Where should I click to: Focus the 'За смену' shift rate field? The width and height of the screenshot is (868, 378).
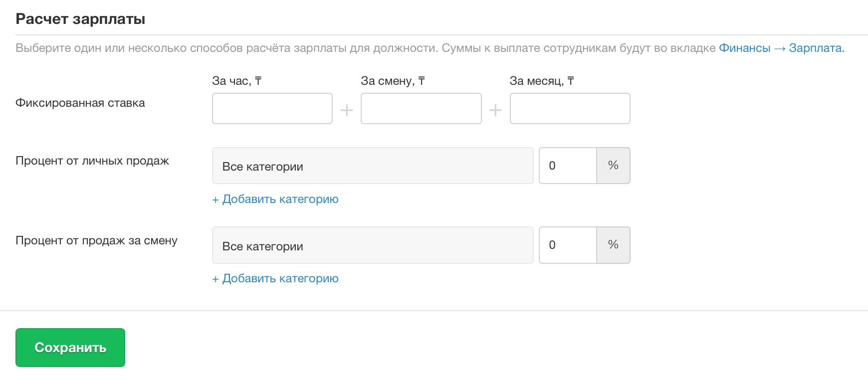point(421,109)
